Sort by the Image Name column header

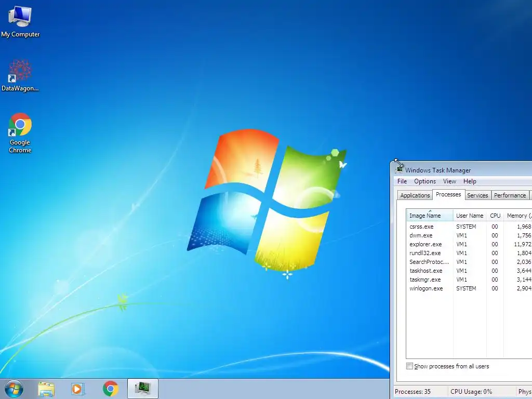point(430,216)
